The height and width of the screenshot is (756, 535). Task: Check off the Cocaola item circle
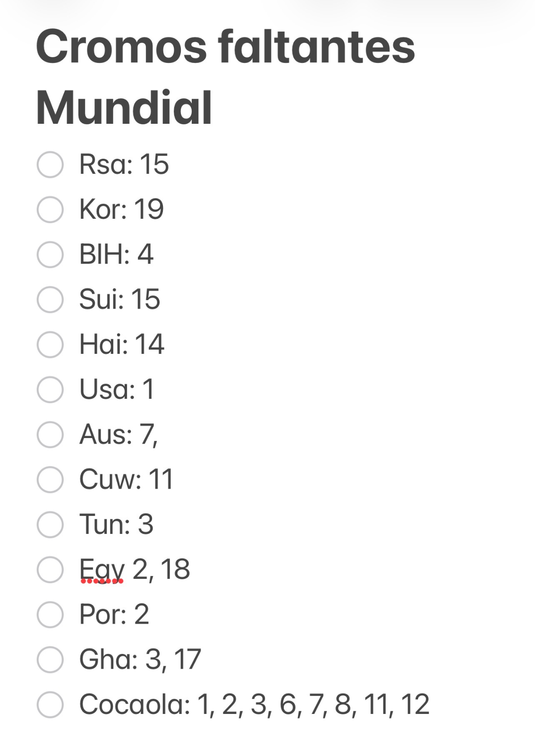point(50,704)
